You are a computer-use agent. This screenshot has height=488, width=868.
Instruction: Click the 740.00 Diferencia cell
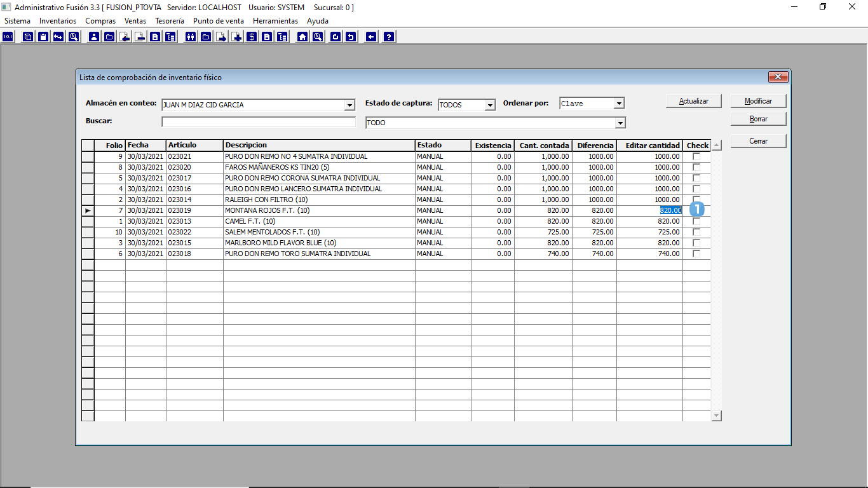[594, 254]
